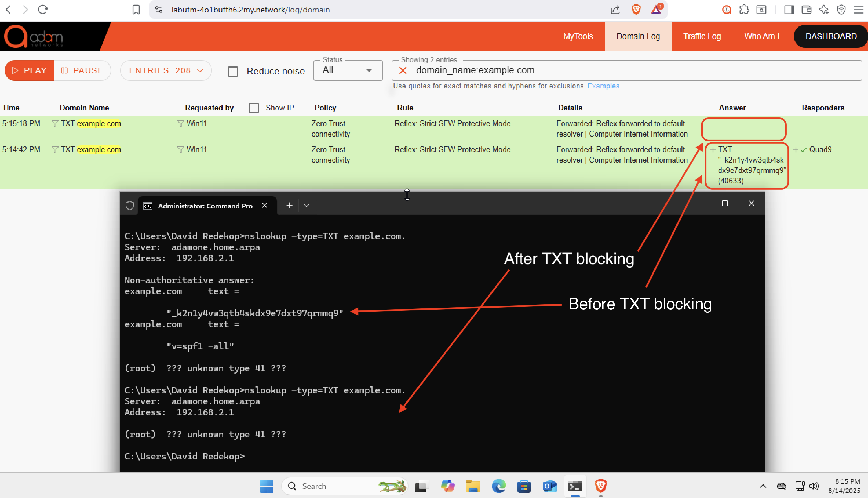Click the shield icon in Terminal titlebar

(130, 206)
